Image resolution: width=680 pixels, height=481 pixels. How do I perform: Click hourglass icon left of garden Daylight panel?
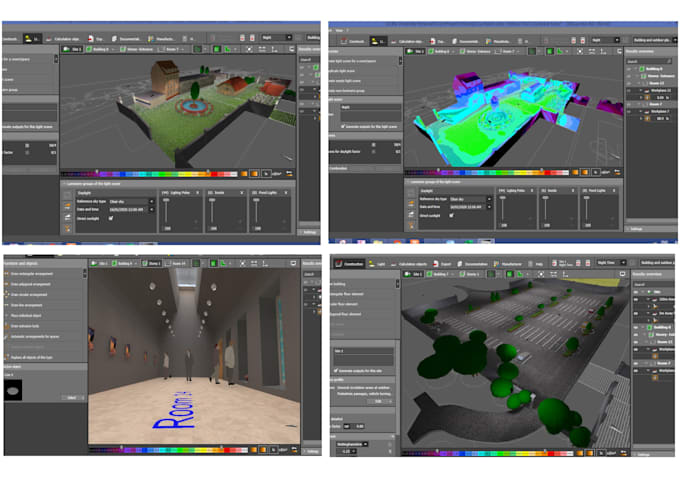tap(68, 228)
